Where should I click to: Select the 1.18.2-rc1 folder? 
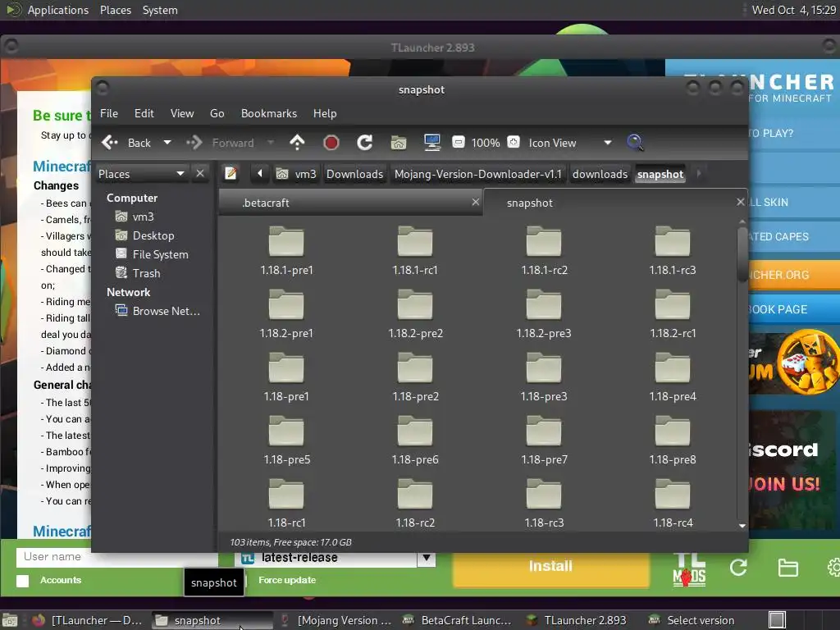(x=673, y=314)
